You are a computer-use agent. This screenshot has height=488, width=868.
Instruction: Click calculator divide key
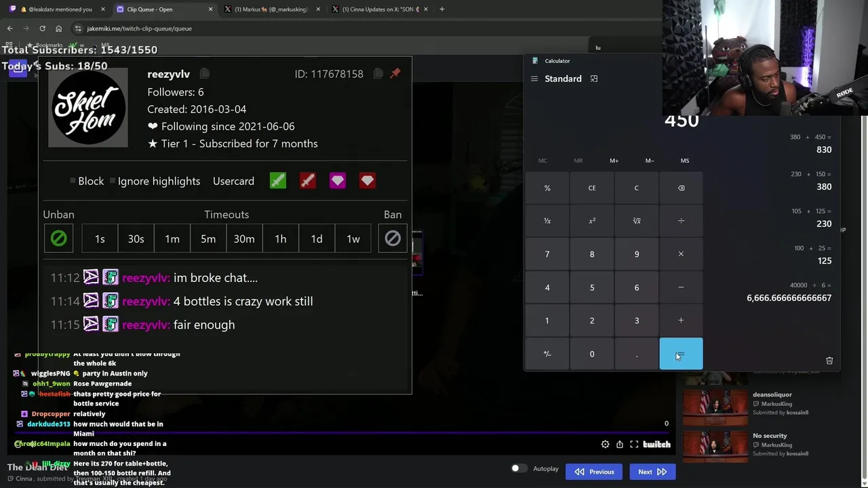(681, 221)
